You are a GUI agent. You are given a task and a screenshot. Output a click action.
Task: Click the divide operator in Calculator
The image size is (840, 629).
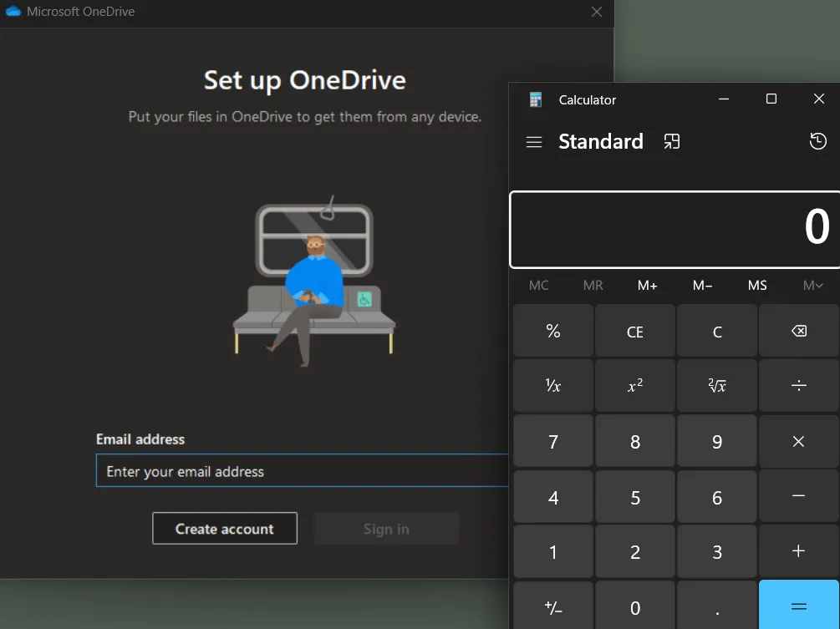tap(798, 385)
